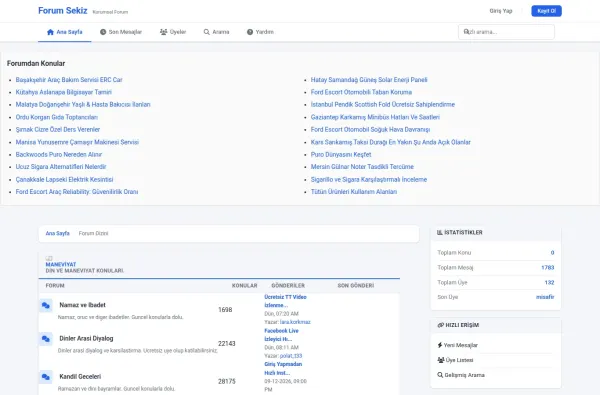Open Ford Escort Otomobil Soğuk Hava Davranışı topic

(370, 129)
